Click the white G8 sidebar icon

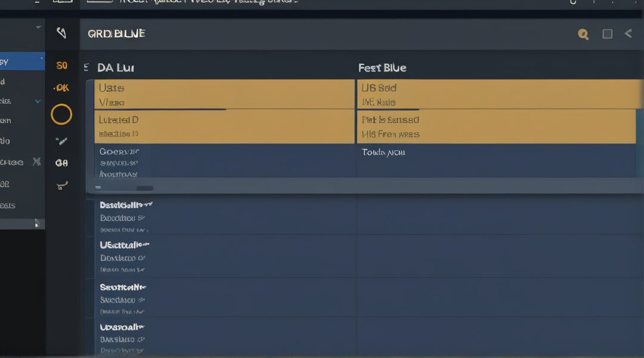[x=61, y=162]
